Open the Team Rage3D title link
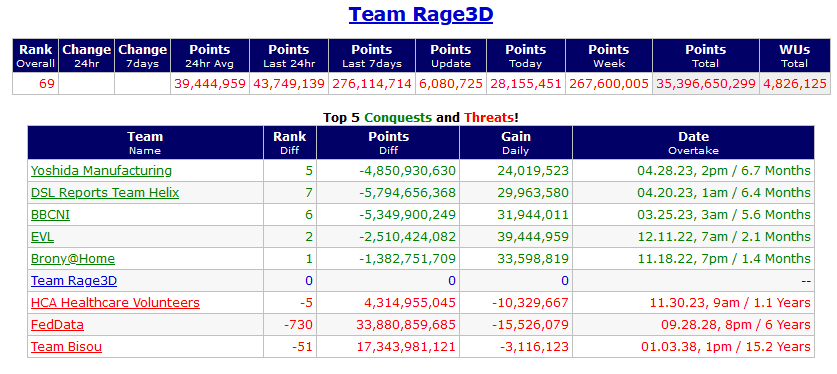Viewport: 837px width, 374px height. pyautogui.click(x=421, y=14)
